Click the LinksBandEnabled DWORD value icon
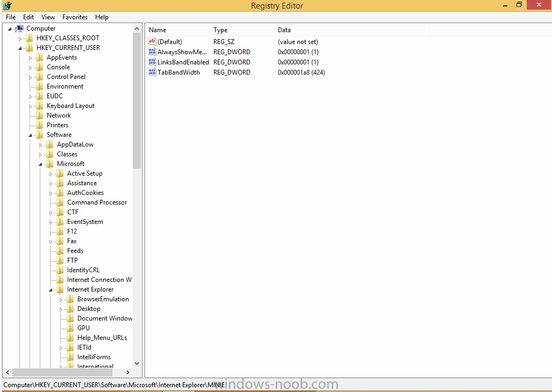552x392 pixels. click(x=152, y=62)
